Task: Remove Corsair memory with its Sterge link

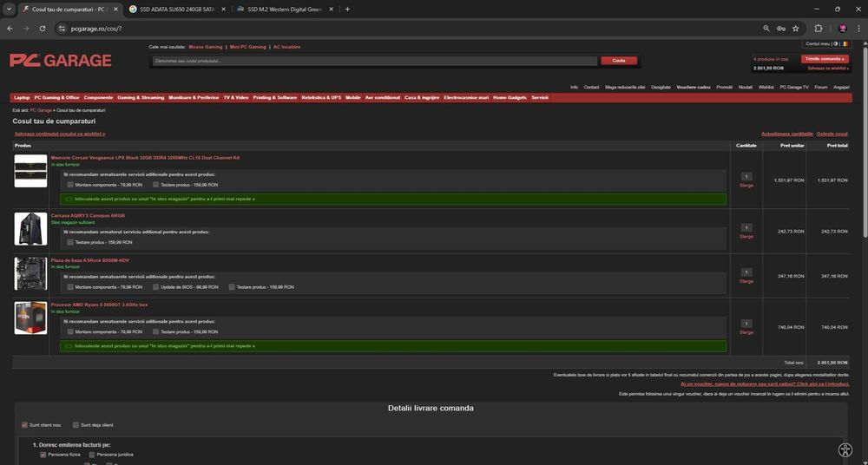Action: (x=746, y=186)
